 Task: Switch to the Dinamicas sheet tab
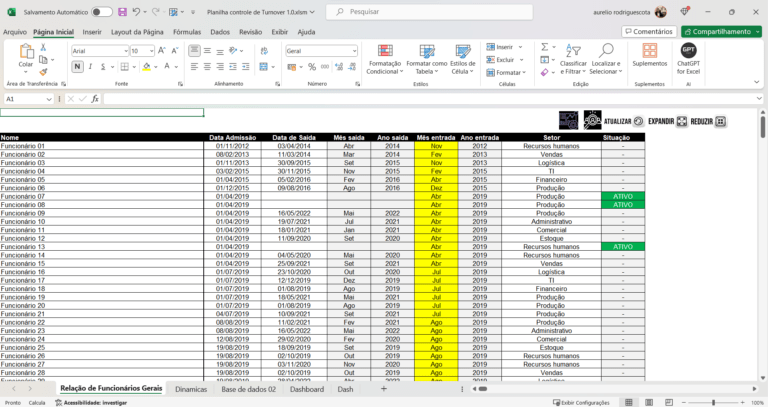pos(191,389)
